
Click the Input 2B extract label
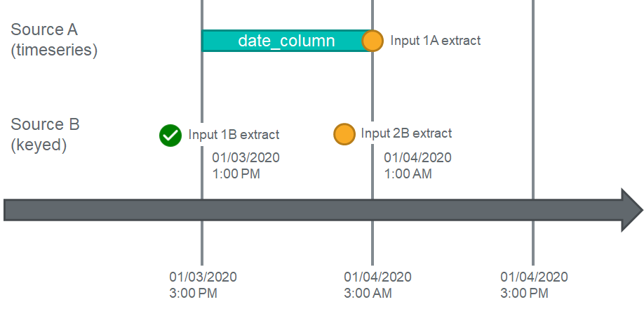[x=406, y=133]
